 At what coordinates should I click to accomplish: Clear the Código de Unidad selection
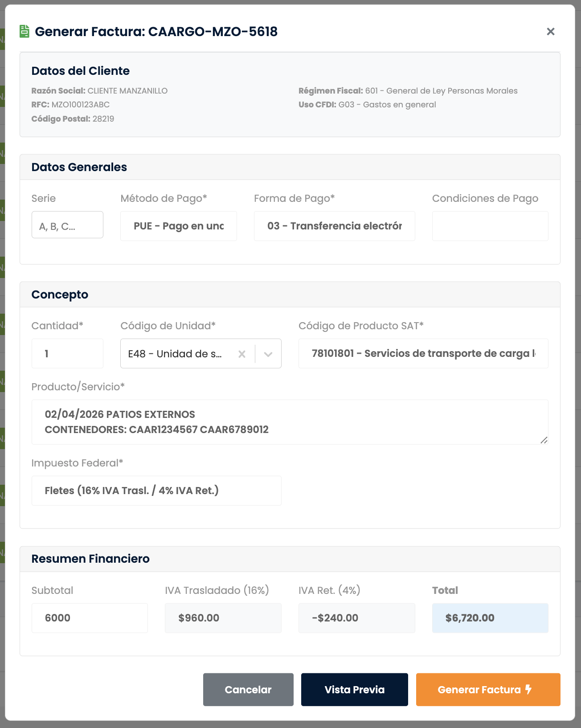tap(242, 354)
